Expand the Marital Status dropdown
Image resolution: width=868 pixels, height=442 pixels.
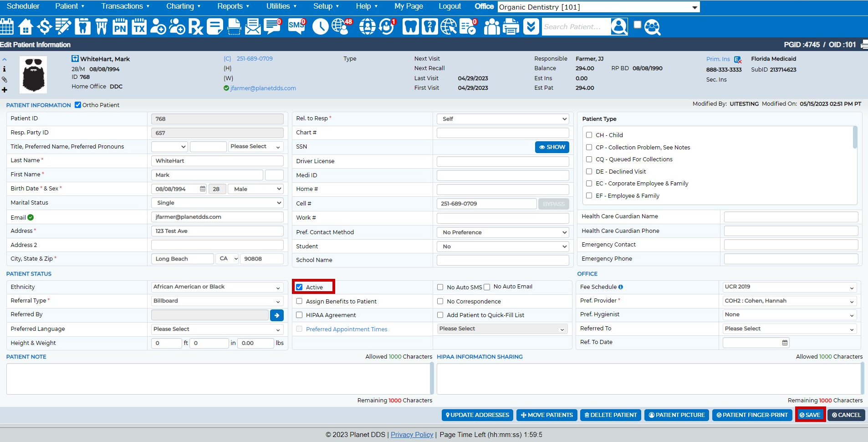217,203
